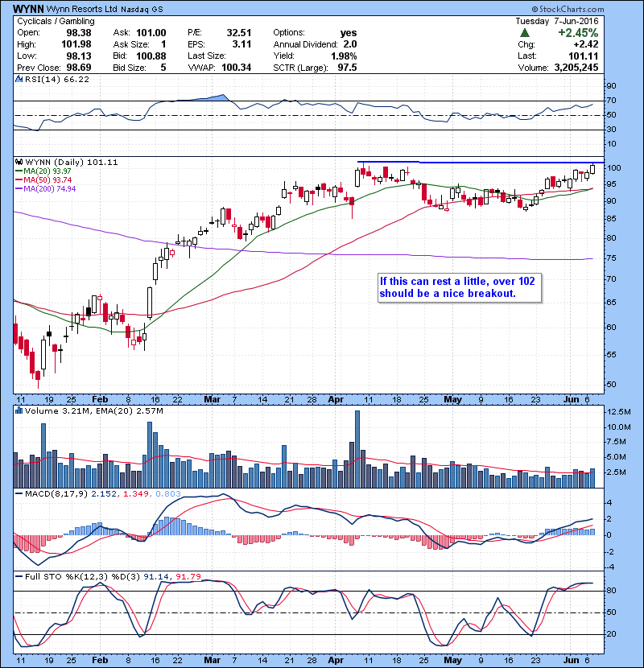This screenshot has width=644, height=668.
Task: Click the SCTR (Large) value 97.5
Action: pos(348,68)
